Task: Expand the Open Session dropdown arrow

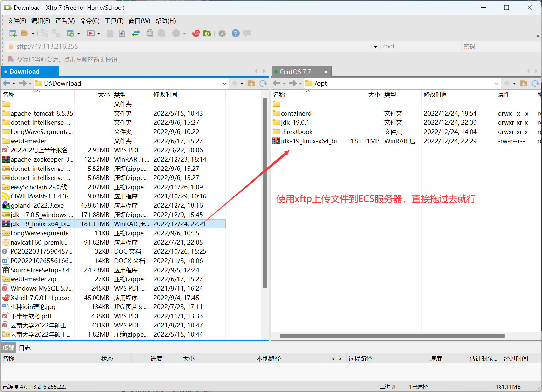Action: click(33, 33)
